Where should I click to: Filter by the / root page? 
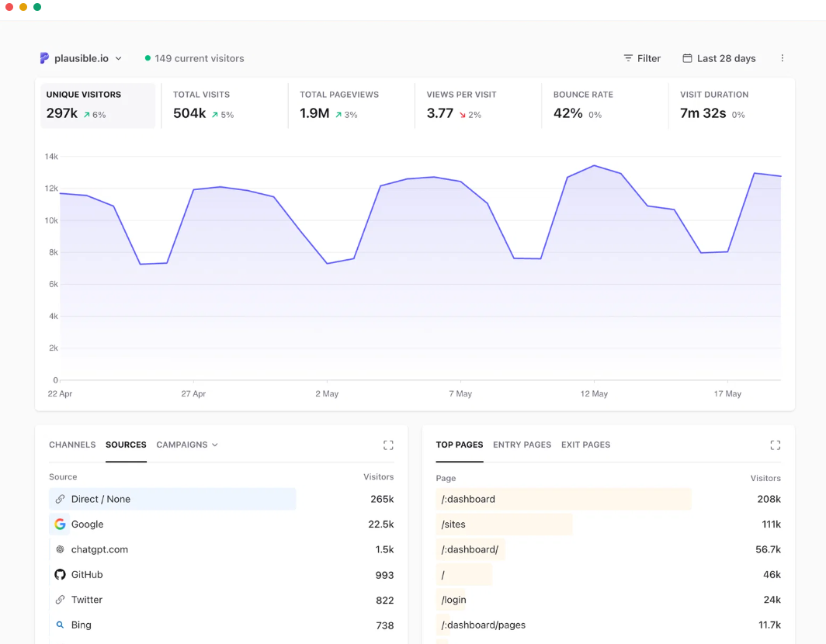[443, 574]
